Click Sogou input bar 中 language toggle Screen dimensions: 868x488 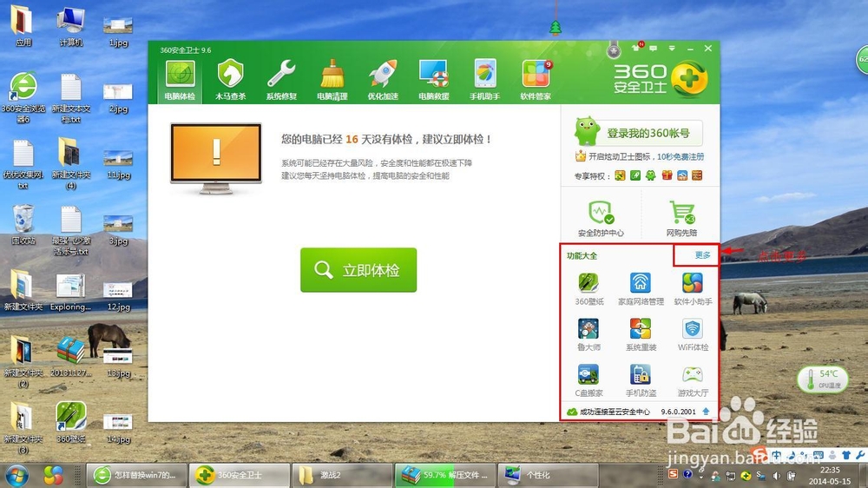[x=777, y=455]
